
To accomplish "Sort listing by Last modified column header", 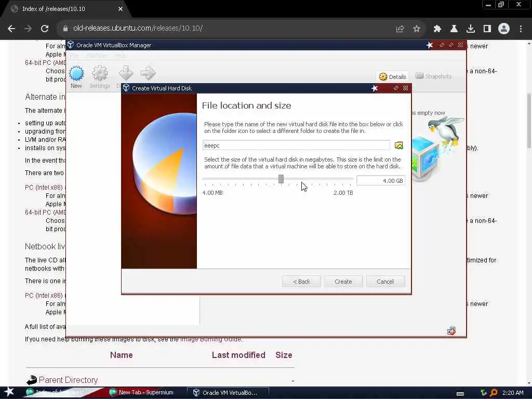I will 238,355.
